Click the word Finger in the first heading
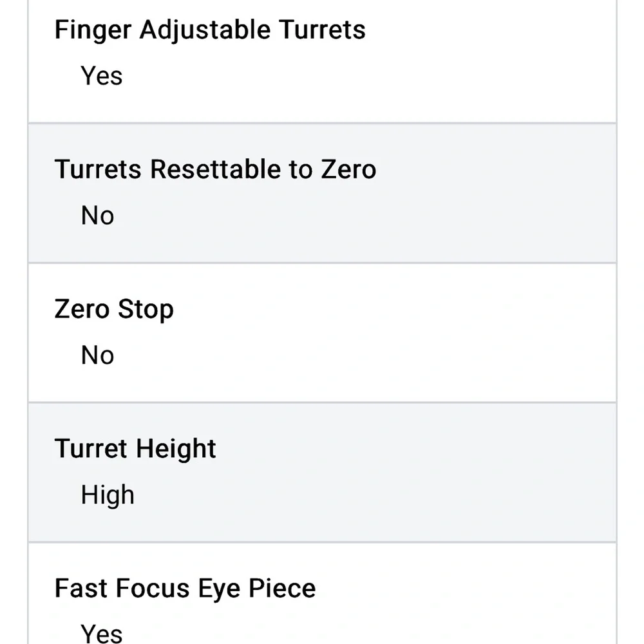 93,30
